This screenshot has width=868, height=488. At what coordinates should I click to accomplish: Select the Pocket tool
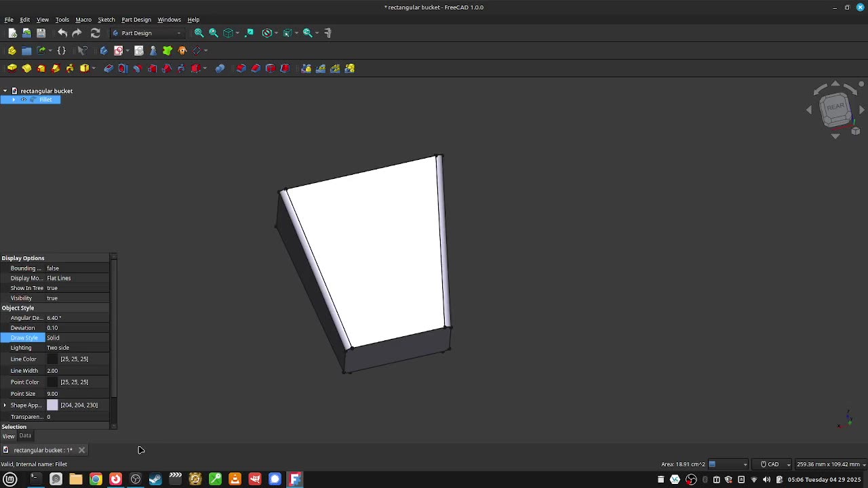pyautogui.click(x=108, y=68)
